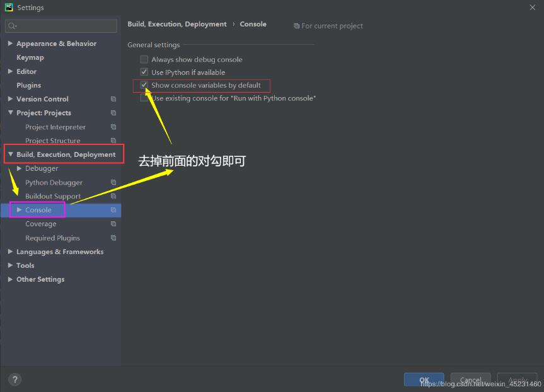This screenshot has height=392, width=544.
Task: Select Coverage settings page
Action: 40,224
